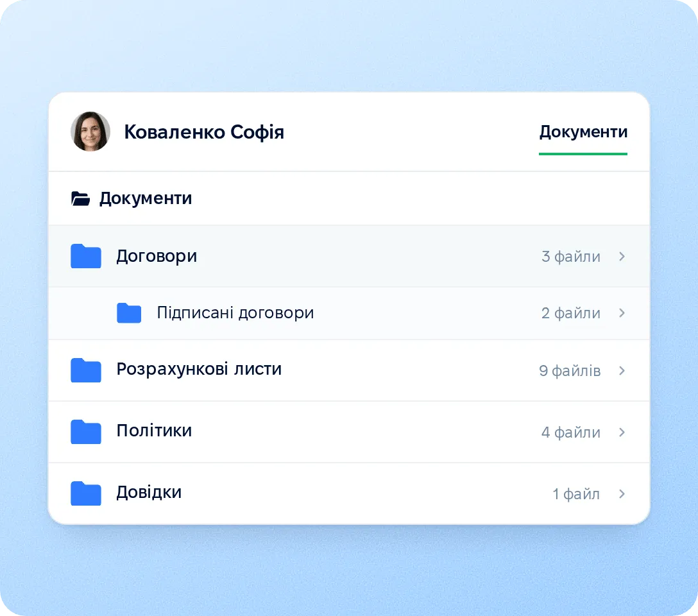Click the Політики folder icon
This screenshot has width=698, height=616.
(86, 431)
